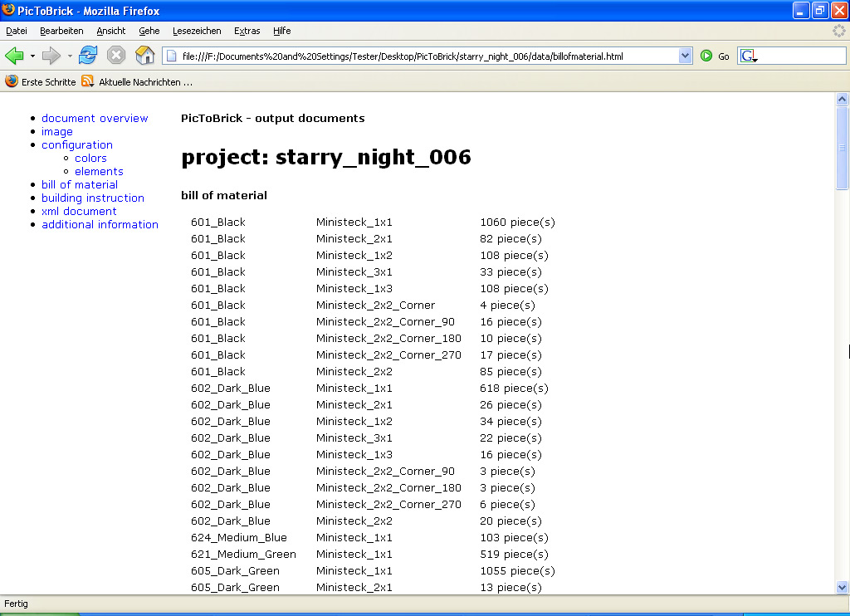850x616 pixels.
Task: Click '519 piece(s)' quantity cell
Action: pos(514,555)
